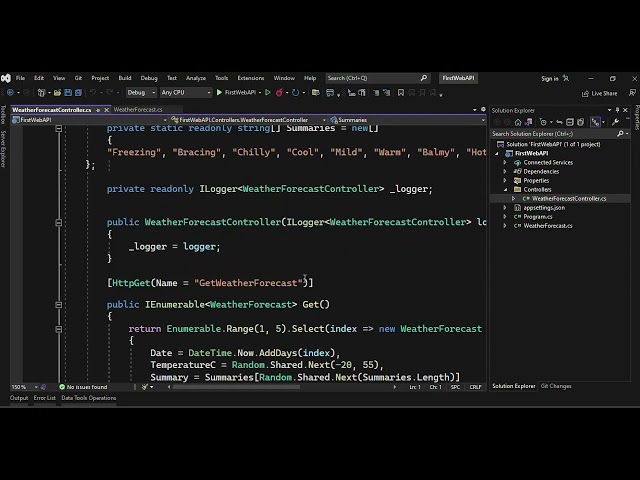The height and width of the screenshot is (480, 640).
Task: Click the Save file icon
Action: click(68, 93)
